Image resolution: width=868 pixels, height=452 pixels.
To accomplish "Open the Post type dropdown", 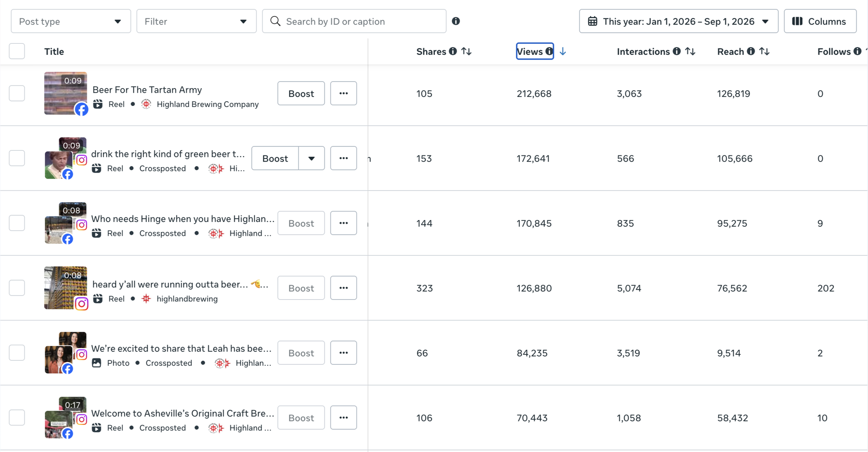I will click(71, 21).
